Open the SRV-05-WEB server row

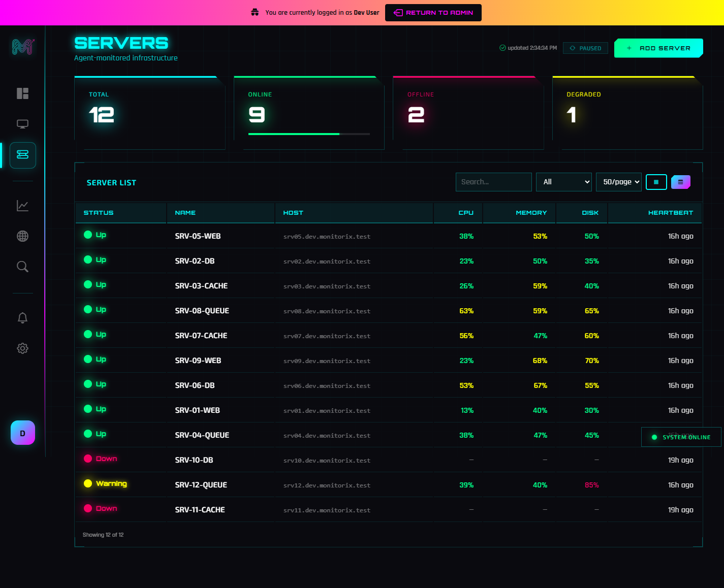[389, 236]
